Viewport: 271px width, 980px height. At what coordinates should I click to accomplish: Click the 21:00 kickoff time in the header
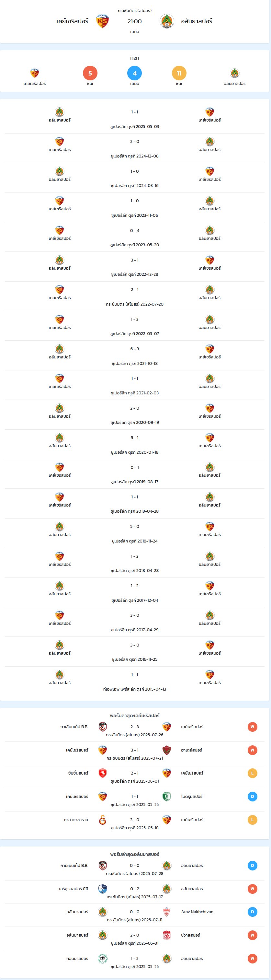tap(135, 21)
